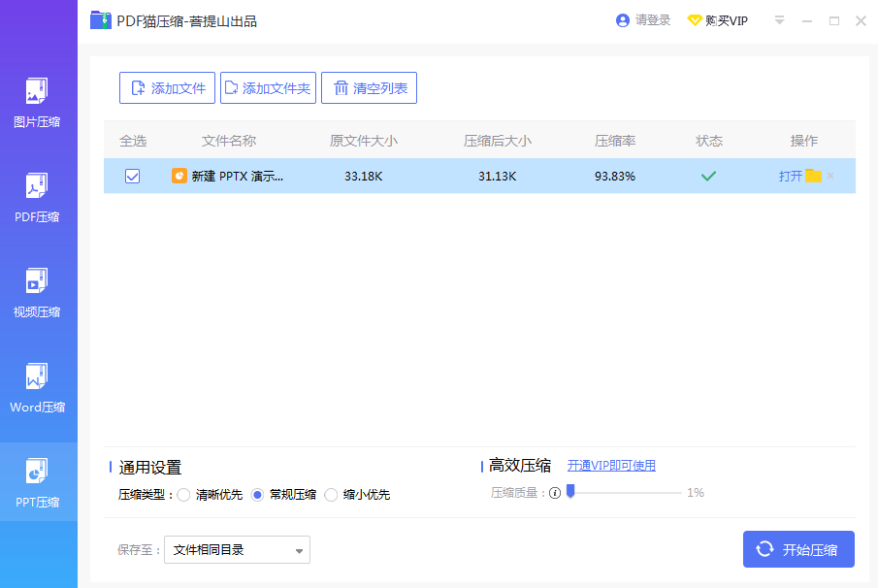This screenshot has height=588, width=878.
Task: Click the 压缩率 column header
Action: point(615,141)
